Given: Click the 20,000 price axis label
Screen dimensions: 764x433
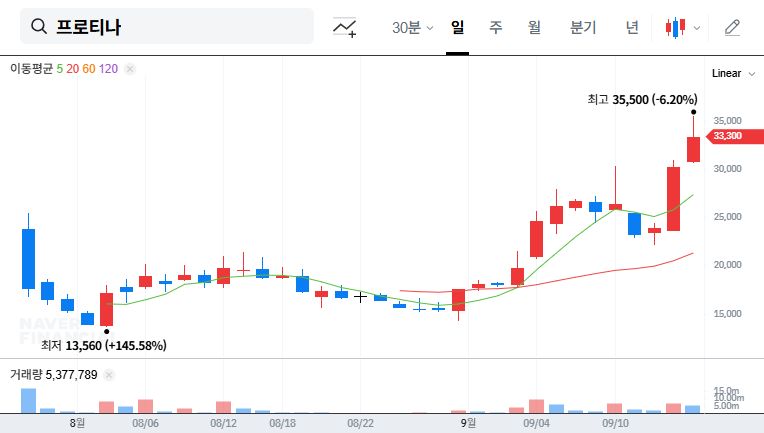Looking at the screenshot, I should 727,265.
